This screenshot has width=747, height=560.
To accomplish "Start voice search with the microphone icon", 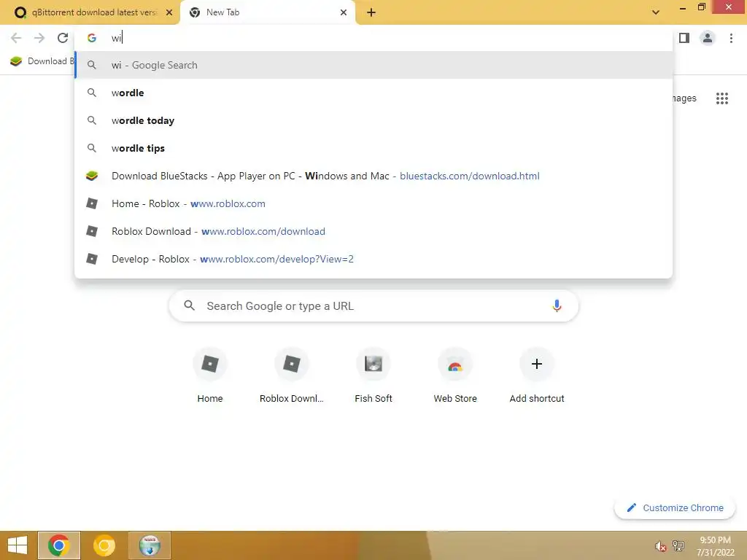I will tap(557, 306).
